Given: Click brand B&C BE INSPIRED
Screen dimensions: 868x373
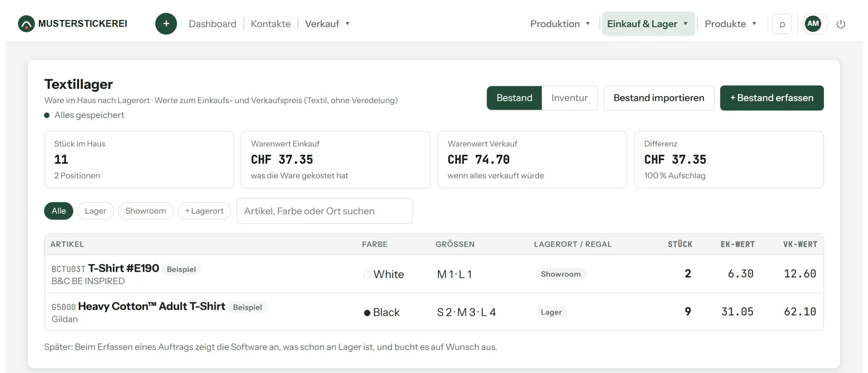Looking at the screenshot, I should [88, 281].
